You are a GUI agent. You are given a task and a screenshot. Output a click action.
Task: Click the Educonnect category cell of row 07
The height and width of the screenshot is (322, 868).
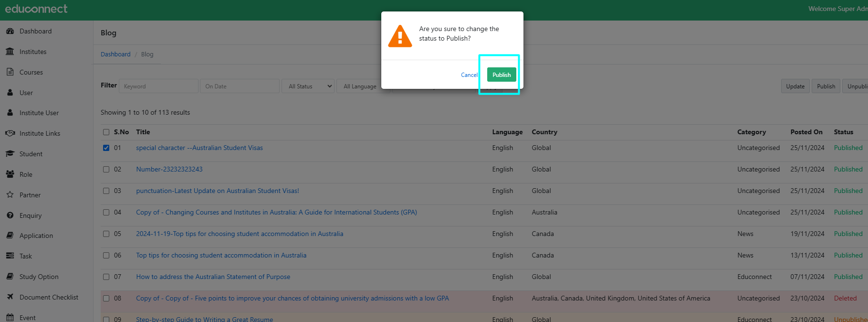coord(754,277)
